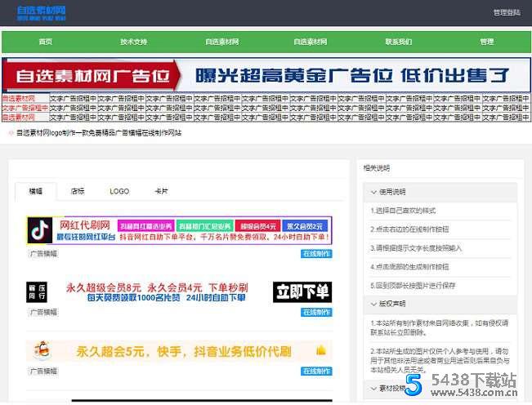Switch to the 横幅 tab
Viewport: 532px width, 405px height.
click(36, 192)
